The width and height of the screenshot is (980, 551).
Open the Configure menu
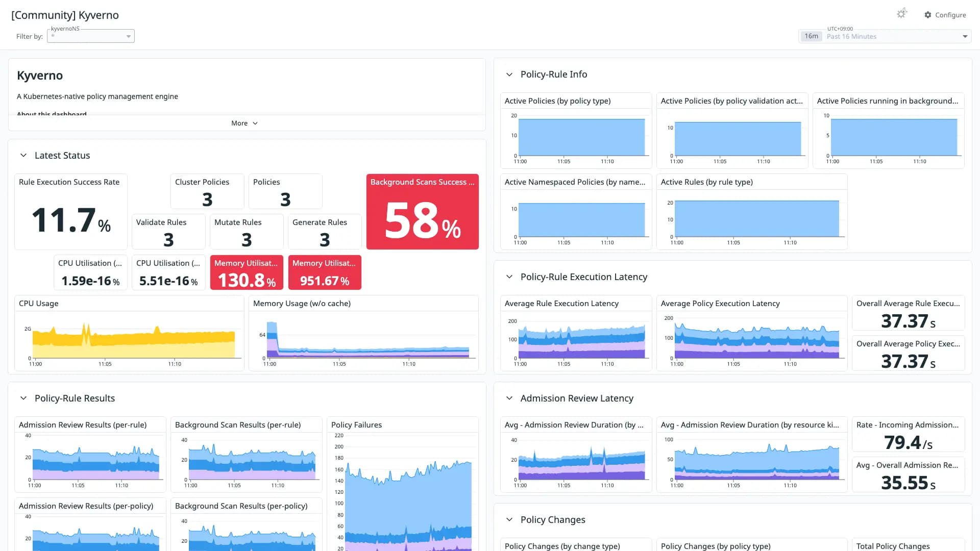click(945, 15)
